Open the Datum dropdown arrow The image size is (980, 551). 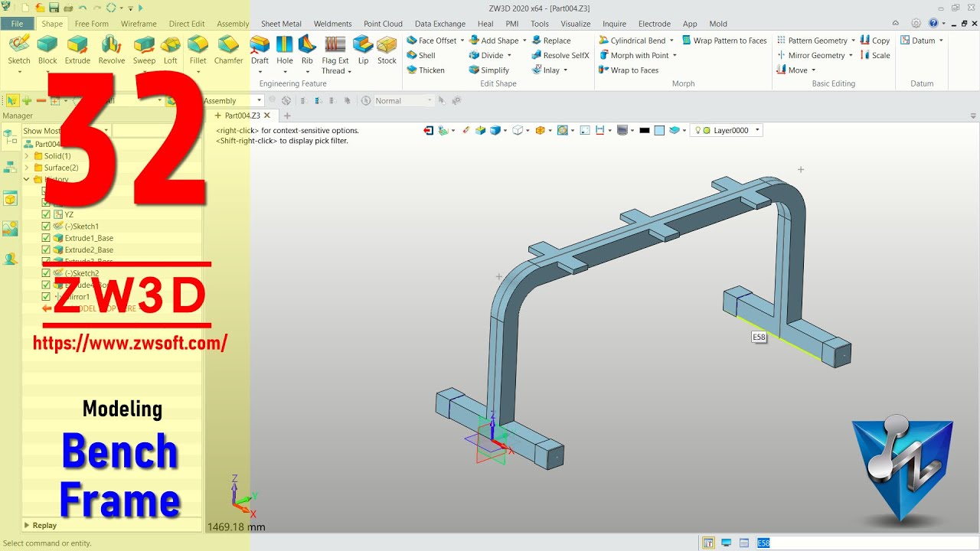point(941,41)
